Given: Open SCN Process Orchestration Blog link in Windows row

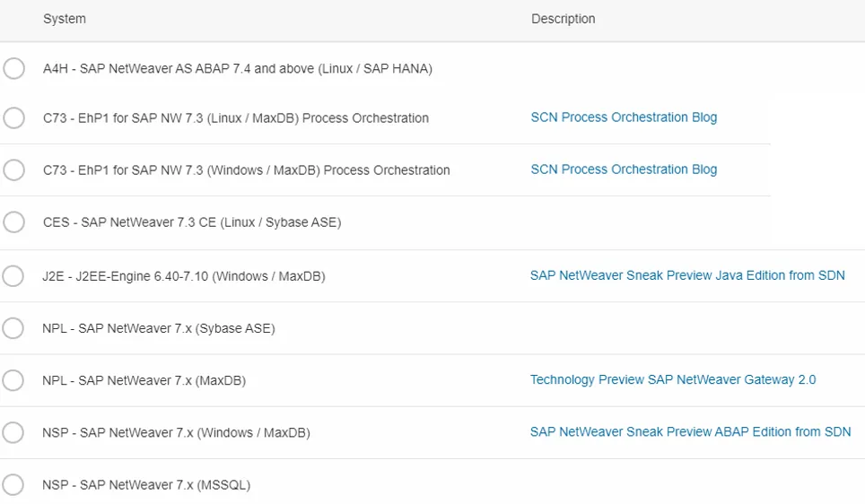Looking at the screenshot, I should pyautogui.click(x=624, y=169).
